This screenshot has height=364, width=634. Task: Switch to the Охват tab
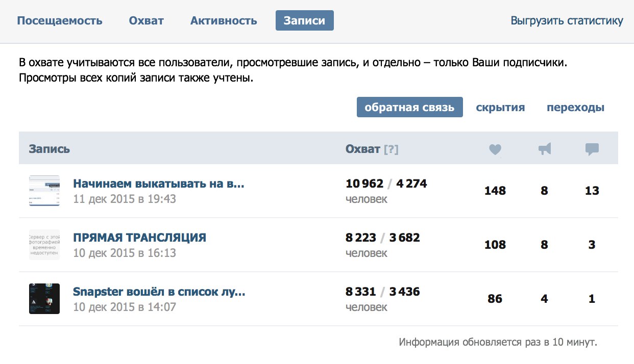point(147,21)
